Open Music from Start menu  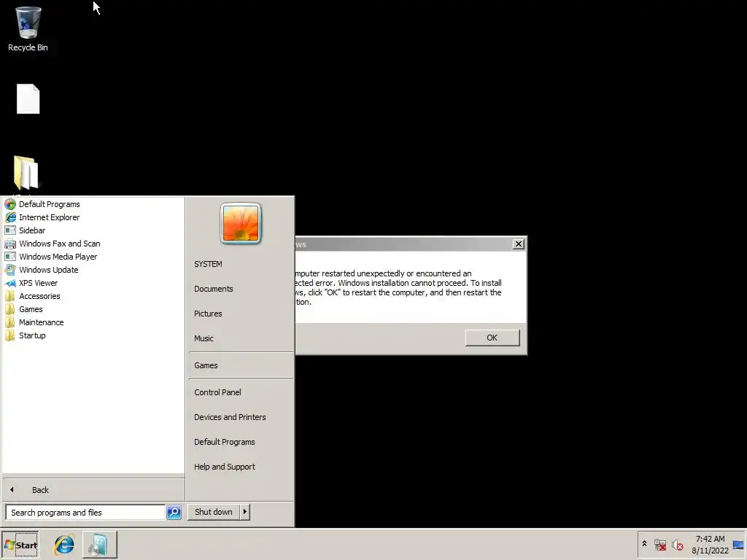click(x=204, y=338)
